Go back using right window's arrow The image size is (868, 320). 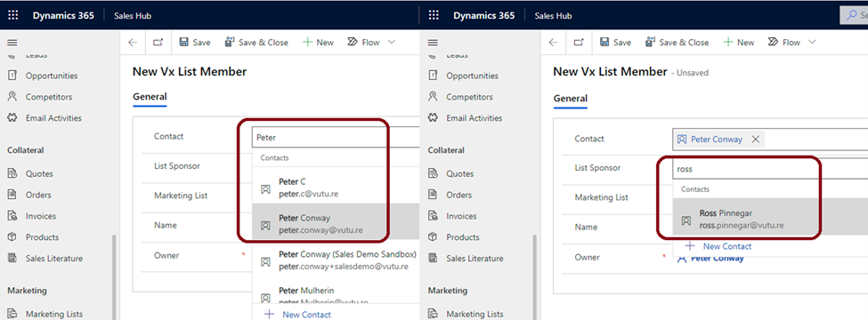[553, 42]
